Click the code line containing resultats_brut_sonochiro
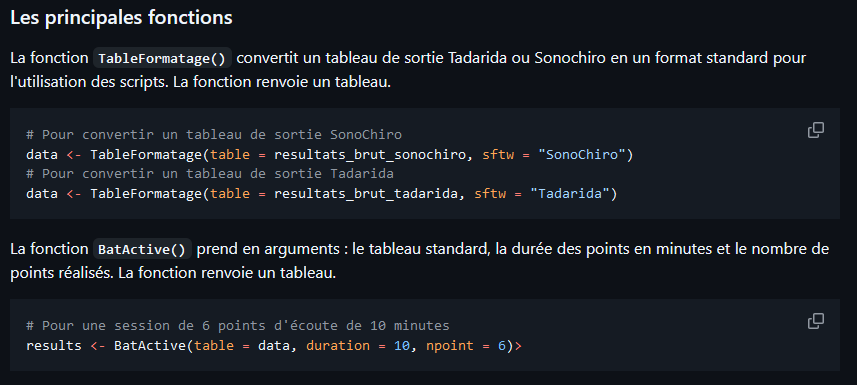 point(329,154)
